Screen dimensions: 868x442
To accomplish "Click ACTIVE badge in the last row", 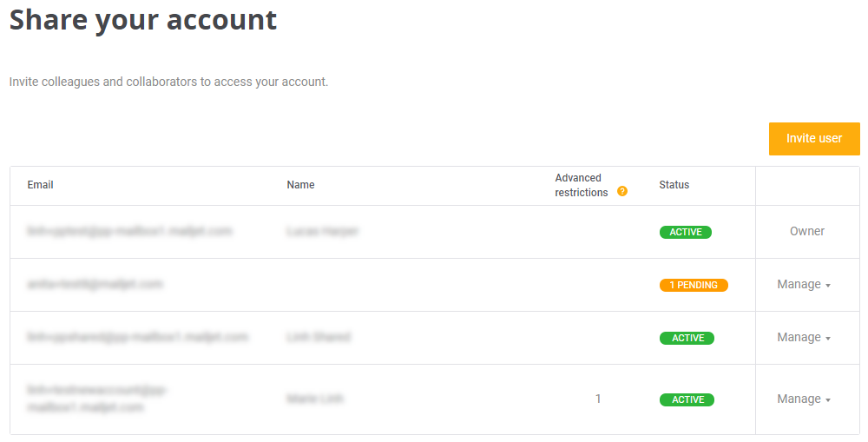I will point(687,399).
